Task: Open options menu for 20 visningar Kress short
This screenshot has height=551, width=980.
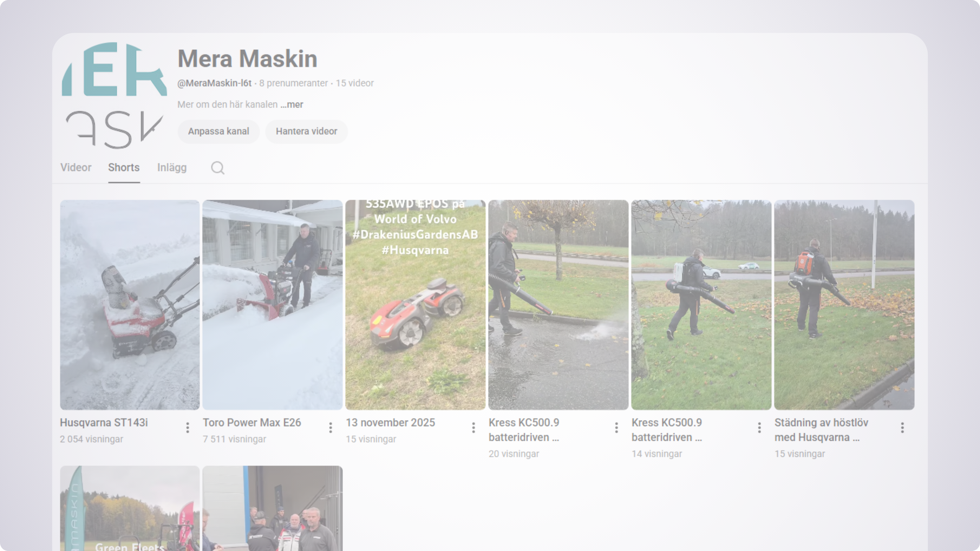Action: (x=616, y=427)
